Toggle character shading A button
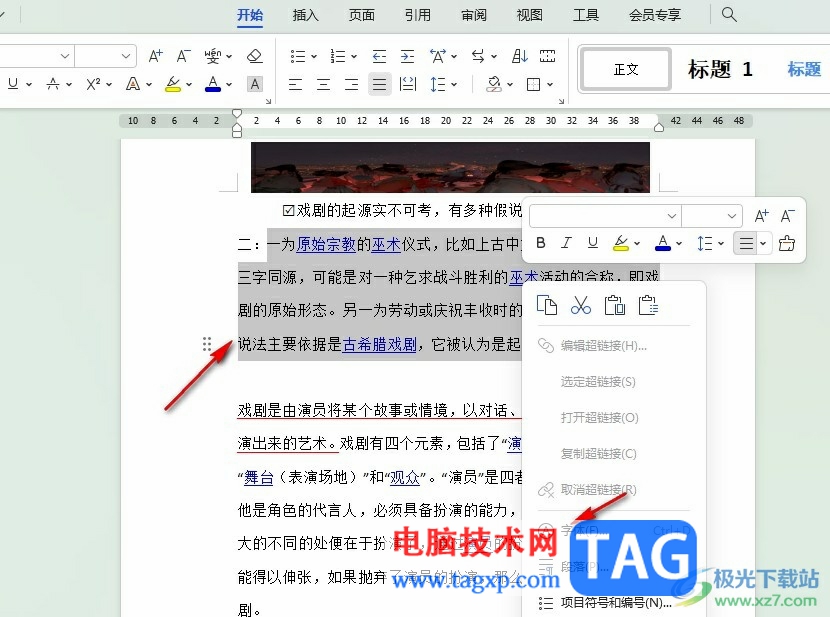The width and height of the screenshot is (830, 617). 255,84
